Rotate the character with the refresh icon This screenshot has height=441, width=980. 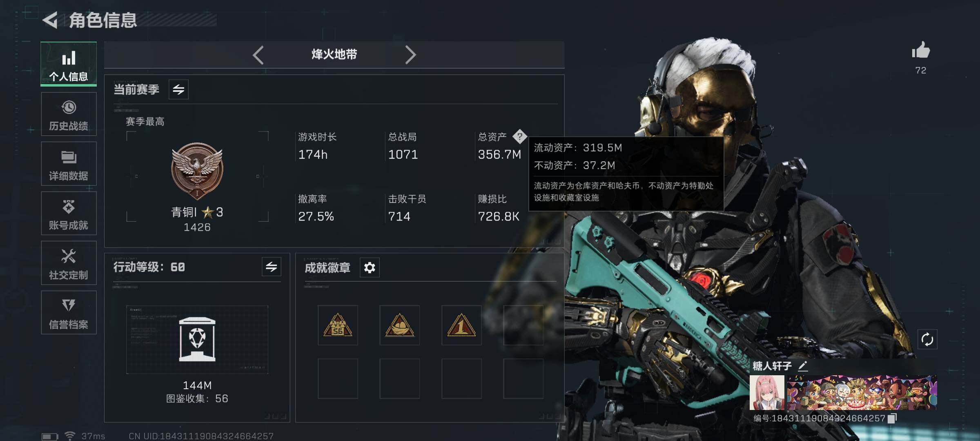point(927,339)
